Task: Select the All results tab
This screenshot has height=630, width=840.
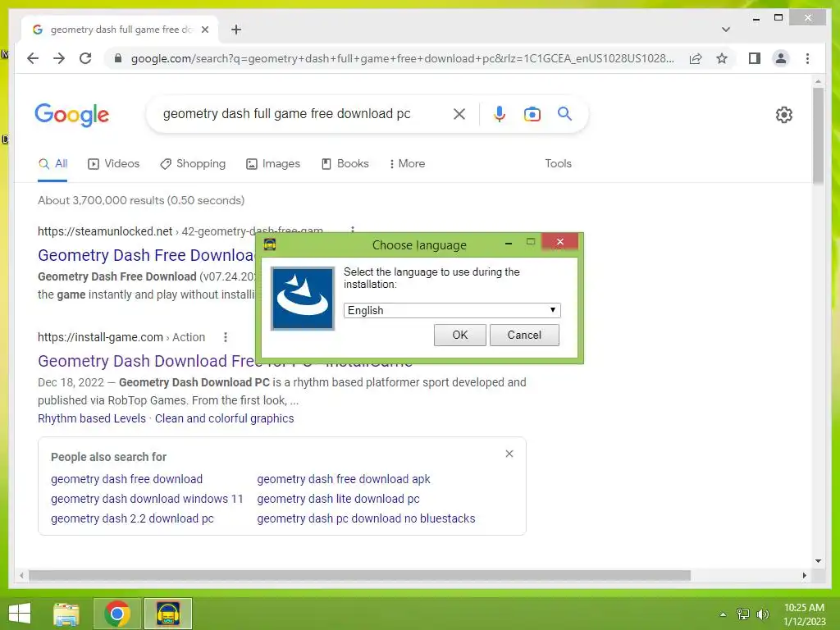Action: click(x=52, y=164)
